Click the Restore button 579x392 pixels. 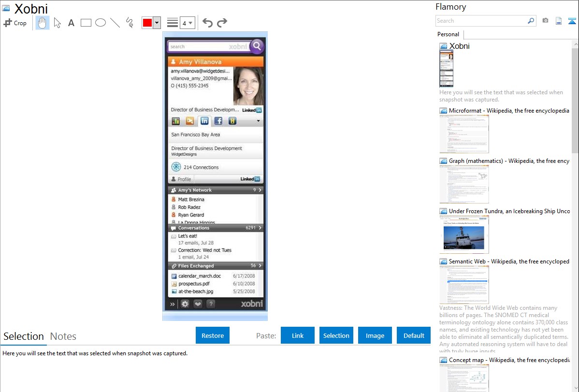click(x=213, y=335)
